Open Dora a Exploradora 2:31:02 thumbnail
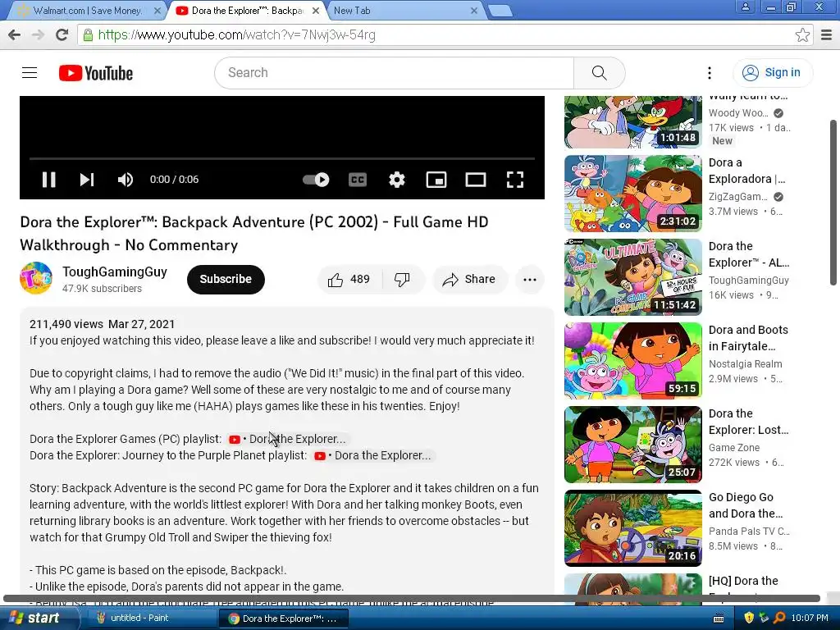Screen dimensions: 840x630 (633, 194)
